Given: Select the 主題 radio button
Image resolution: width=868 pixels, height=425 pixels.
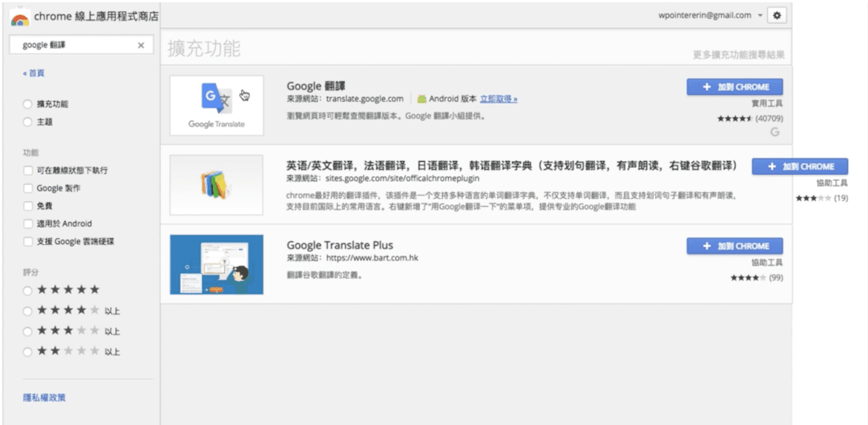Looking at the screenshot, I should (x=27, y=122).
